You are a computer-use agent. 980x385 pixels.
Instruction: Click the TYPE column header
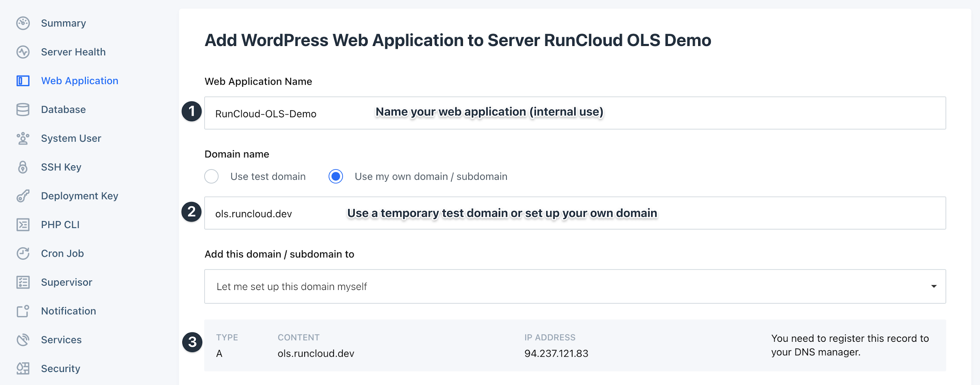click(227, 338)
